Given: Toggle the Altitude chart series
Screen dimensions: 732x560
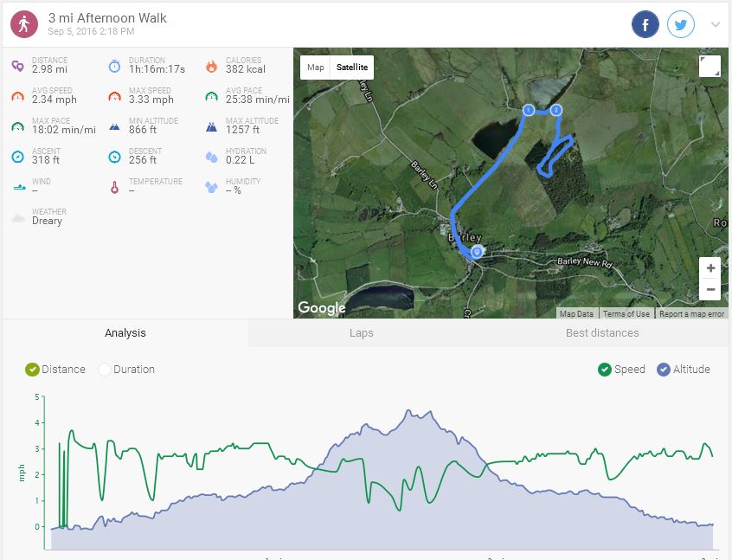Looking at the screenshot, I should (x=664, y=370).
